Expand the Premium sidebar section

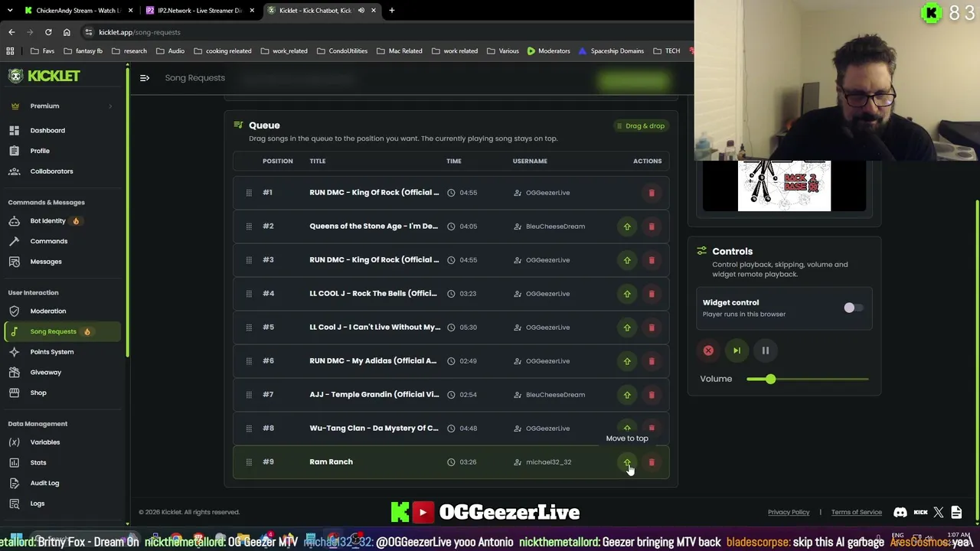(x=61, y=106)
